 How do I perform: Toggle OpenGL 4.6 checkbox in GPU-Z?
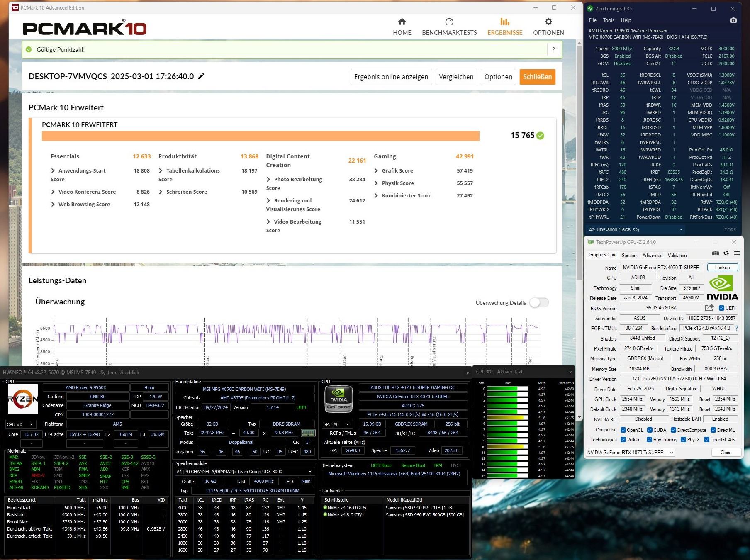tap(706, 440)
